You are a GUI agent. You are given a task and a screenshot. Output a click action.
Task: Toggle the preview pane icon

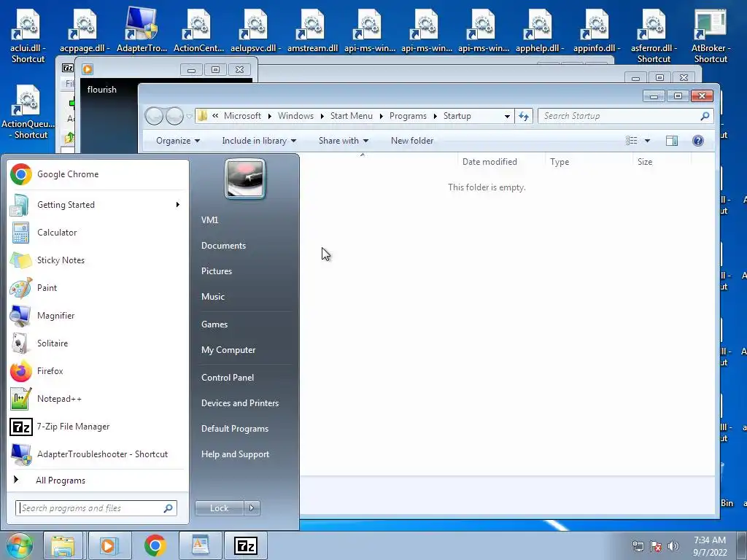[672, 141]
